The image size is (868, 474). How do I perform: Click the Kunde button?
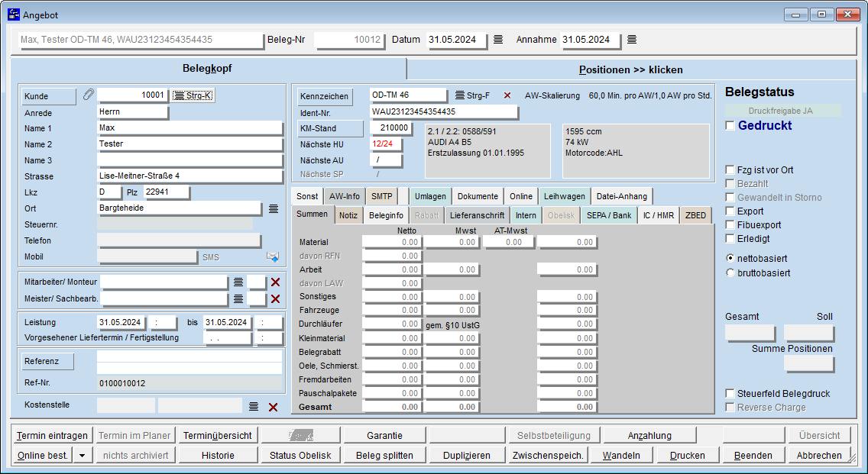[x=48, y=96]
